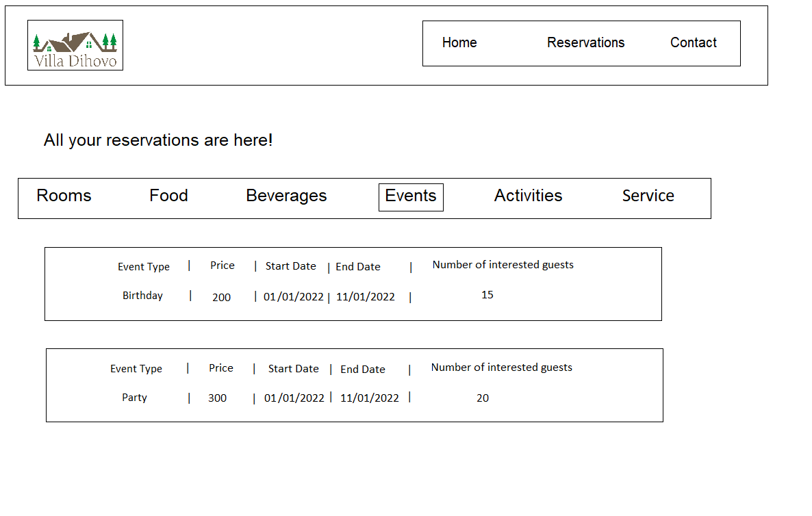Click the Number of interested guests header in Party card
The height and width of the screenshot is (516, 812).
[501, 367]
